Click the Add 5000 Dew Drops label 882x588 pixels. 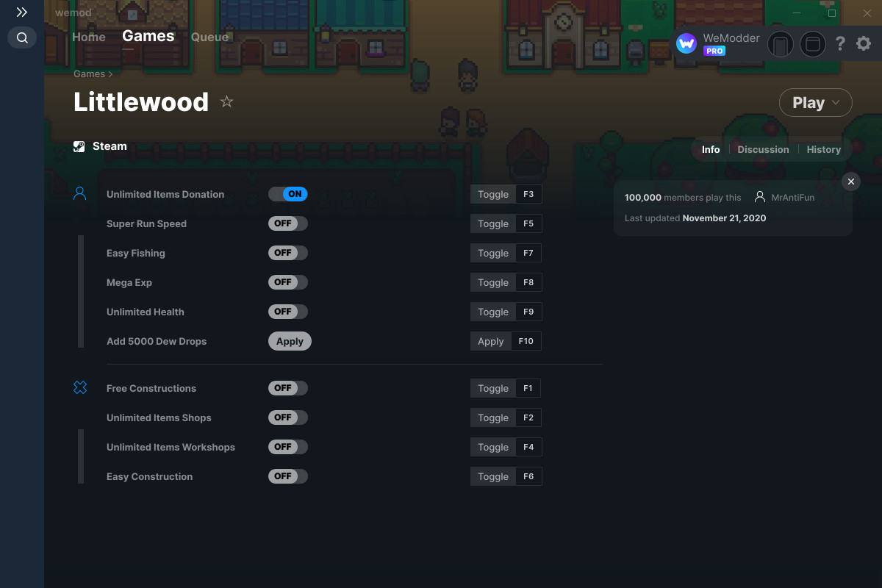[157, 341]
